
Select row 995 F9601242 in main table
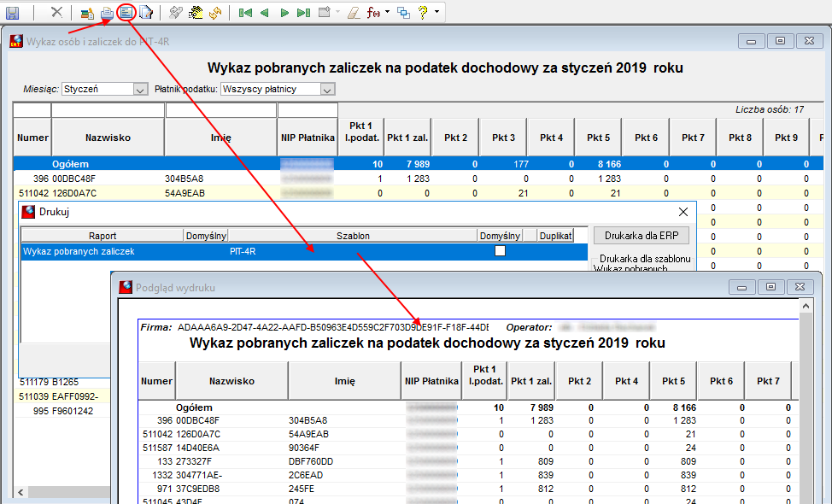click(x=62, y=411)
